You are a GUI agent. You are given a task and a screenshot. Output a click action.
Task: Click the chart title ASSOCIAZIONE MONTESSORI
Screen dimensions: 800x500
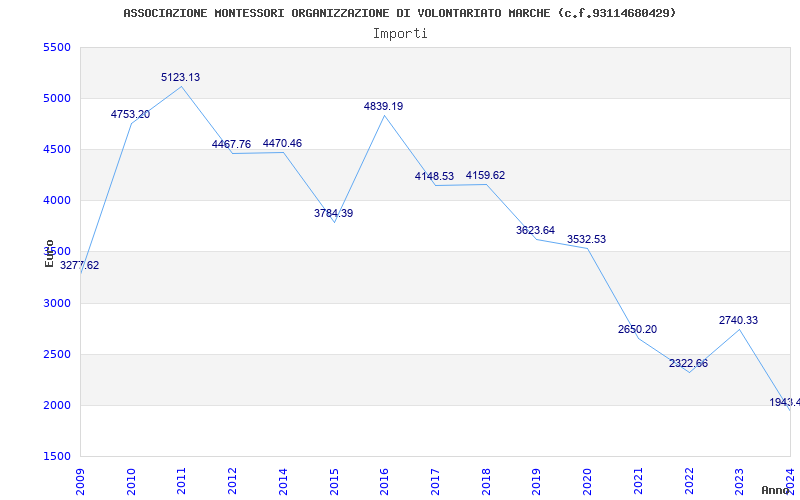click(400, 13)
